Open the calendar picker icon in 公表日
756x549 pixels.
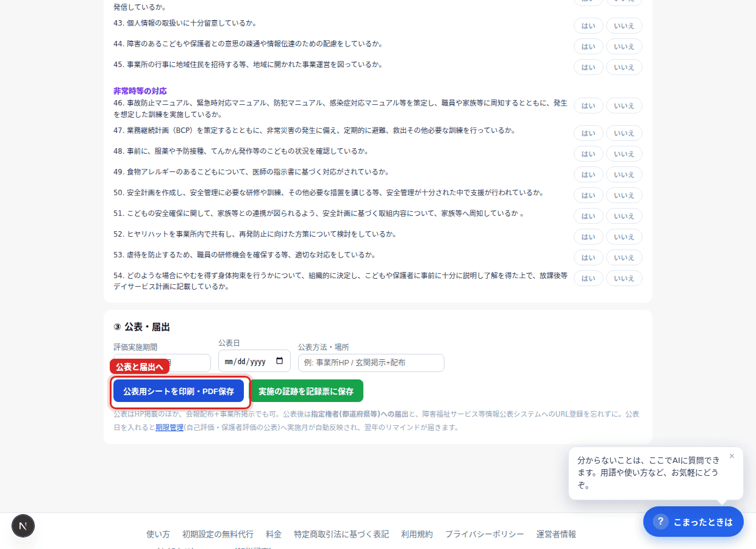point(280,361)
